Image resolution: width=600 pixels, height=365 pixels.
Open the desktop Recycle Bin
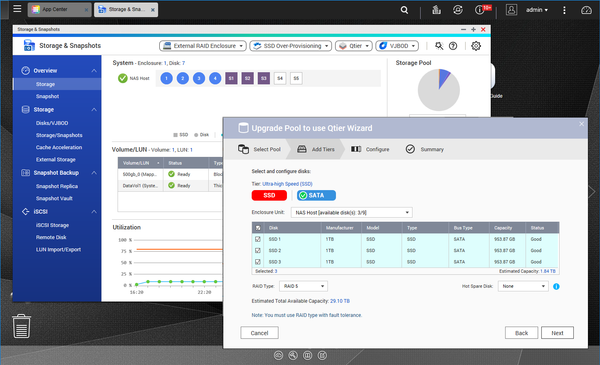tap(21, 326)
